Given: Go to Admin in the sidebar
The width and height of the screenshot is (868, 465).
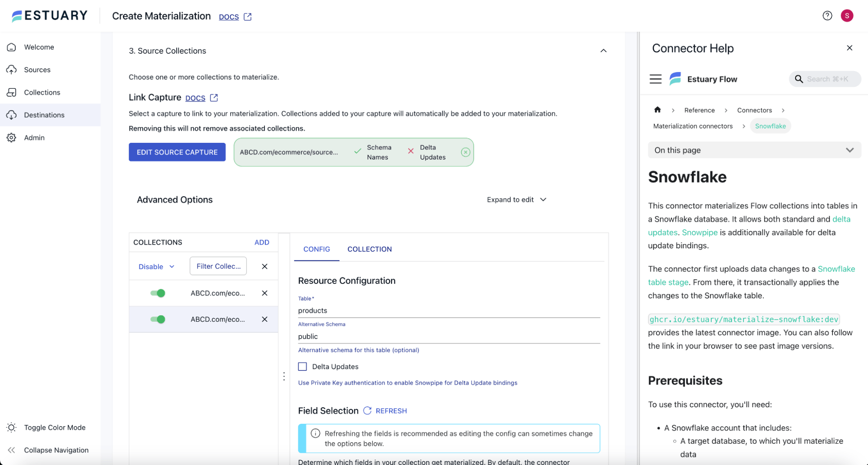Looking at the screenshot, I should [34, 138].
